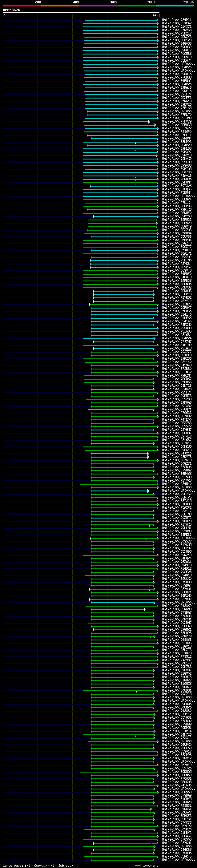Select the purple ~60% legend segment

98,6
